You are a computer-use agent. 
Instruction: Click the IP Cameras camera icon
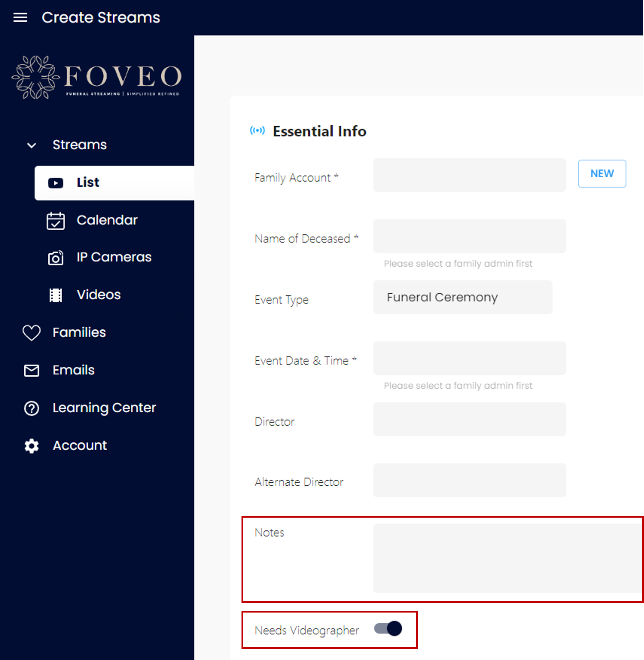pyautogui.click(x=55, y=258)
